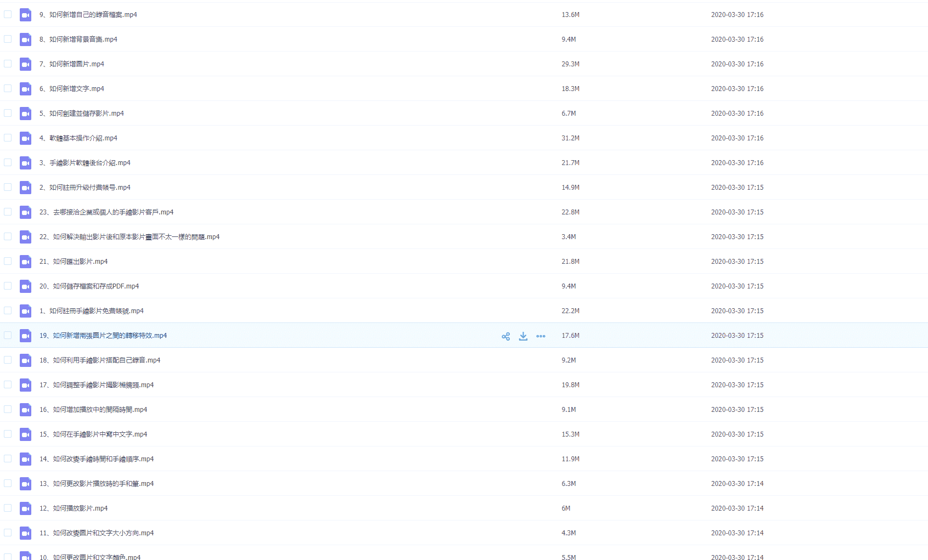The height and width of the screenshot is (560, 928).
Task: Click the file name starting with 13、
Action: click(x=97, y=484)
